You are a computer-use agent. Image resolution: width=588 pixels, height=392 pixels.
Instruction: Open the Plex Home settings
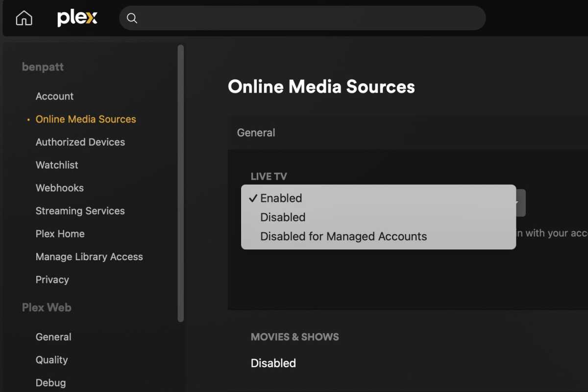click(60, 234)
